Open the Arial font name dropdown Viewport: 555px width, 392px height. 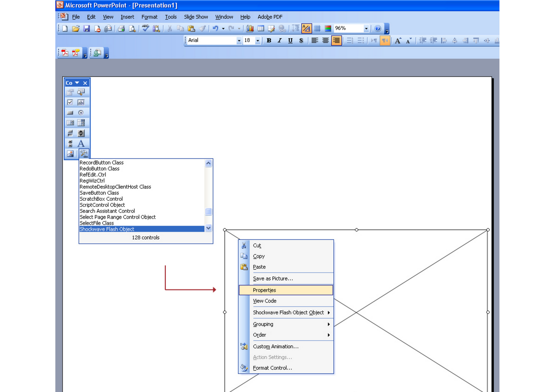[x=239, y=41]
